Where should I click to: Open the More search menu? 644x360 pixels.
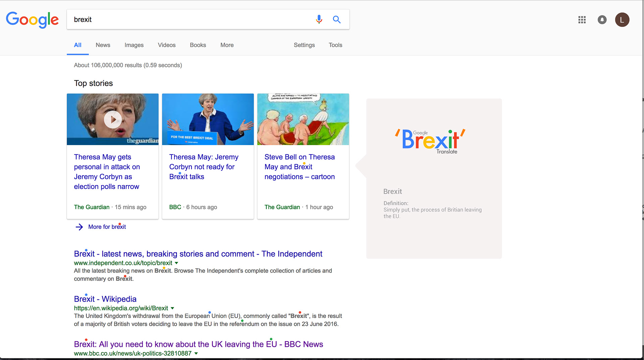tap(227, 45)
